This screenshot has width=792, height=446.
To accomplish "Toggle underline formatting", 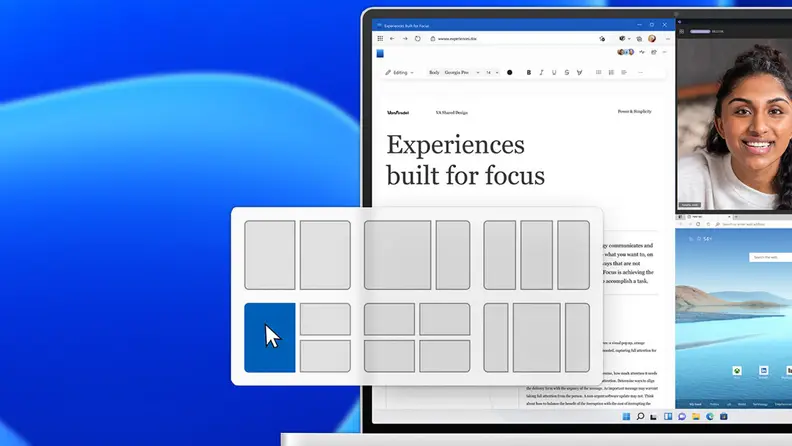I will [x=554, y=73].
